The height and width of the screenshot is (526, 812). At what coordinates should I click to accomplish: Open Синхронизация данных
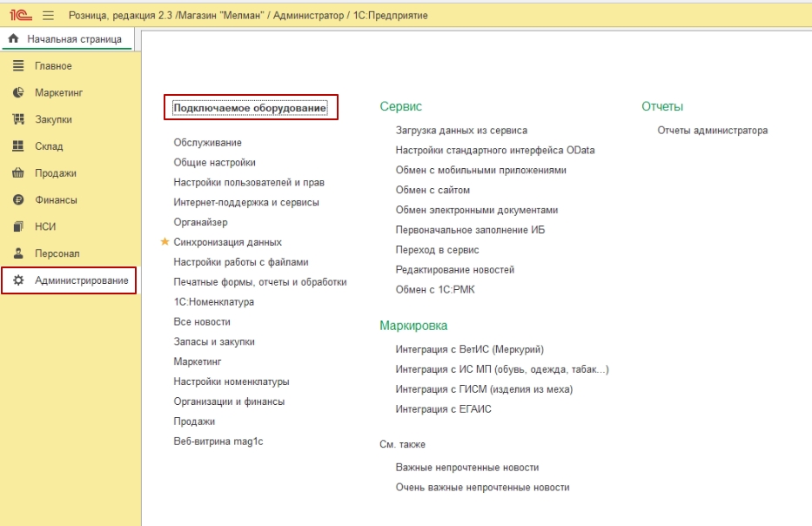tap(227, 242)
